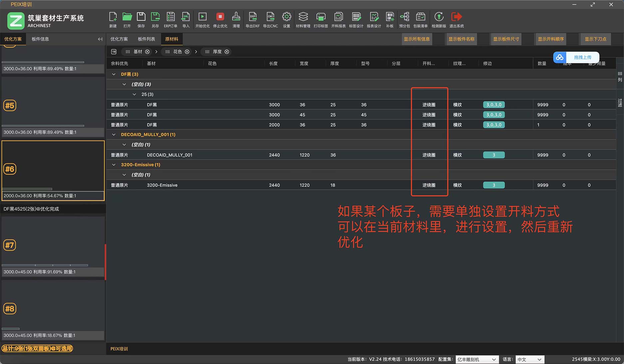Switch to the 板件信息 left panel tab
Screen dimensions: 624x364
(40, 39)
